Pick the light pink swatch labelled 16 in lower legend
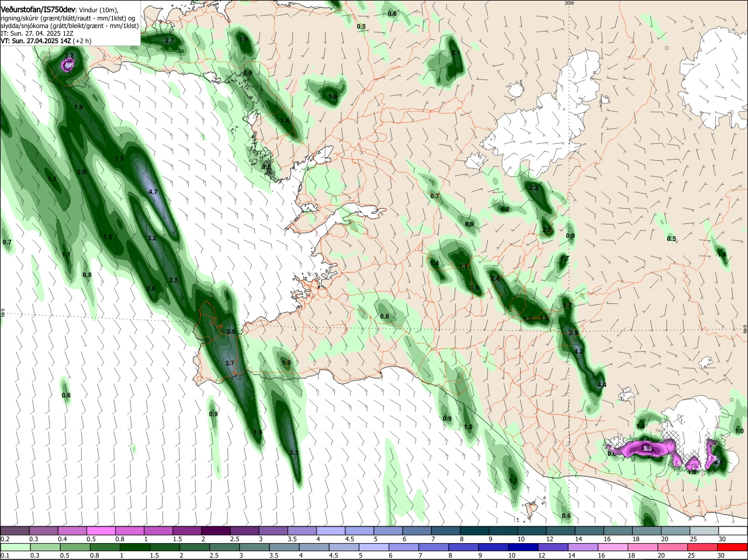This screenshot has height=560, width=748. coord(612,548)
